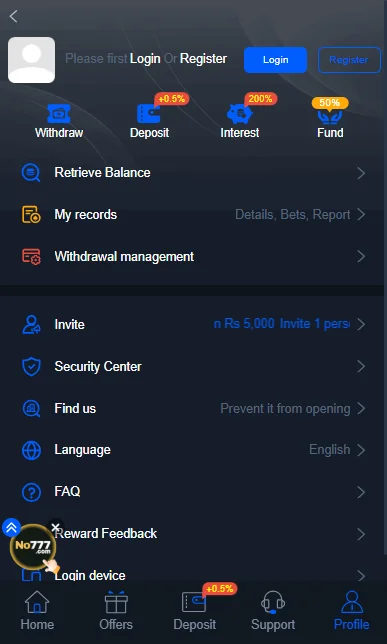
Task: Expand the Language chevron
Action: tap(361, 450)
